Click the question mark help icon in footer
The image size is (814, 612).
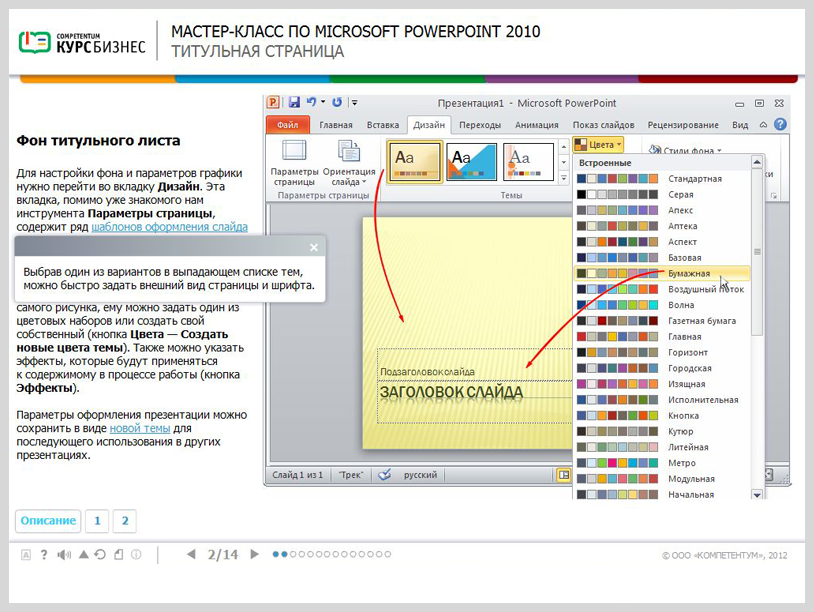click(44, 555)
